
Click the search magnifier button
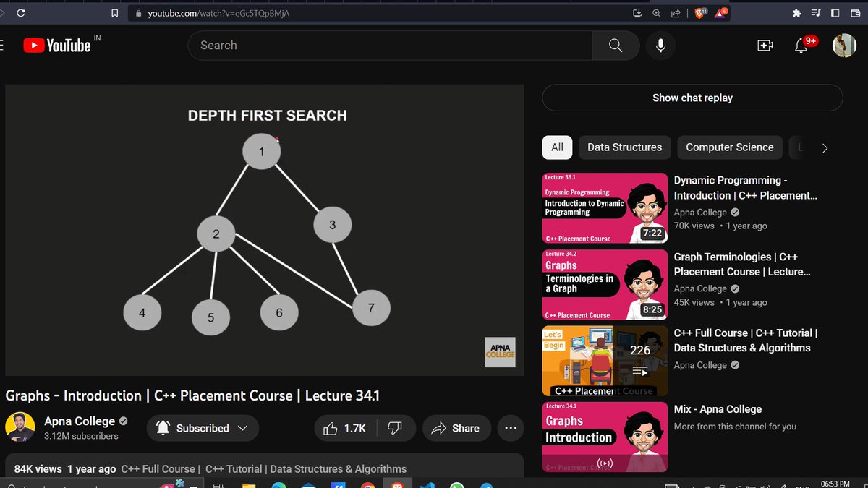point(616,46)
